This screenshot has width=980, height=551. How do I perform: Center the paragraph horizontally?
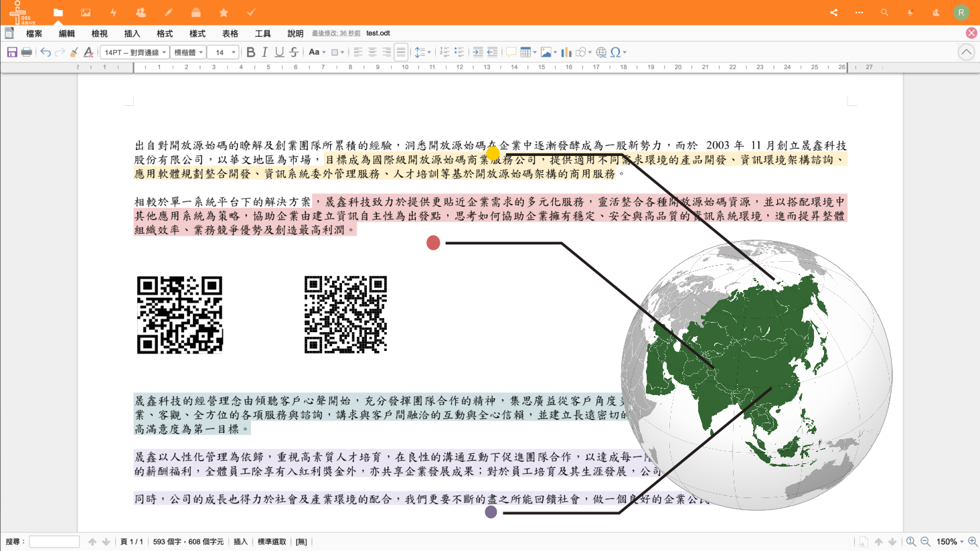[x=372, y=52]
